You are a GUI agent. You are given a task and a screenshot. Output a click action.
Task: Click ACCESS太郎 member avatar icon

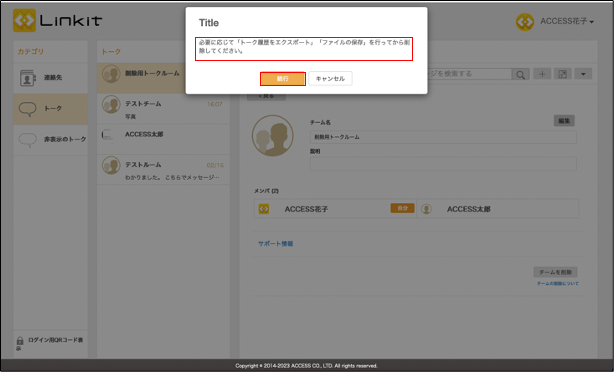click(x=426, y=209)
